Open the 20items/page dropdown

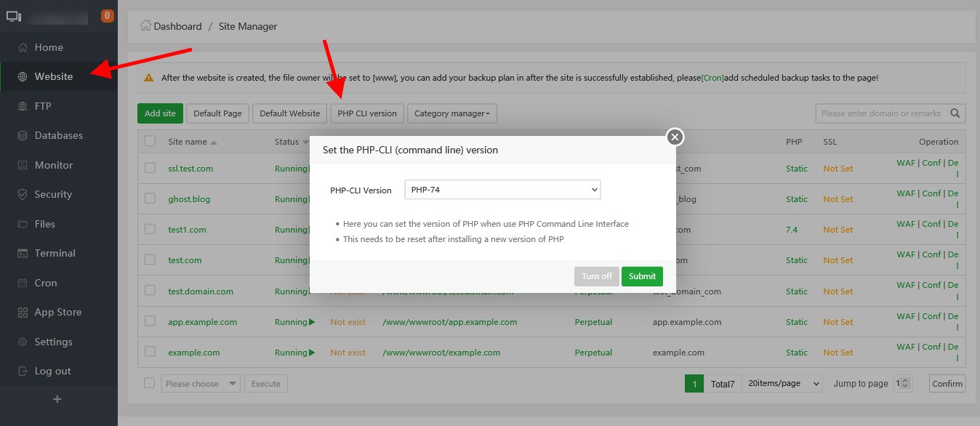pyautogui.click(x=782, y=383)
